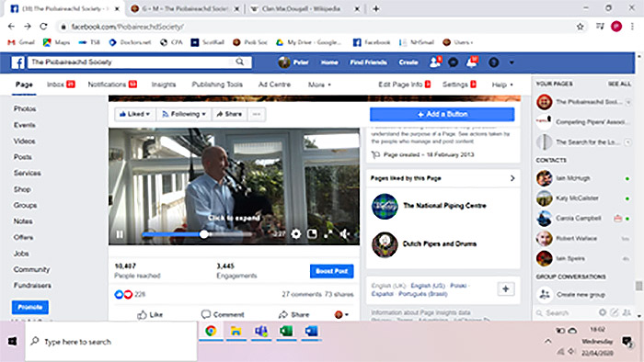
Task: Open the Following dropdown
Action: pos(184,114)
